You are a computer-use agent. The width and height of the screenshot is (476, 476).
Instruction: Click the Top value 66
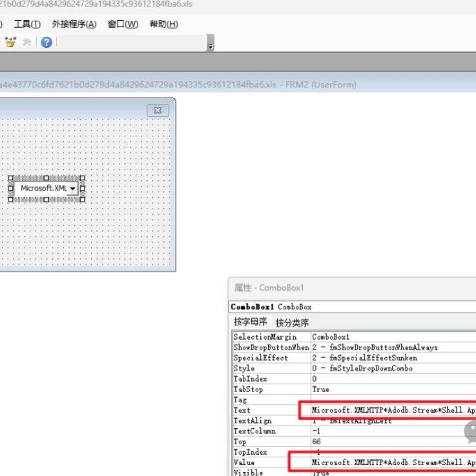316,442
